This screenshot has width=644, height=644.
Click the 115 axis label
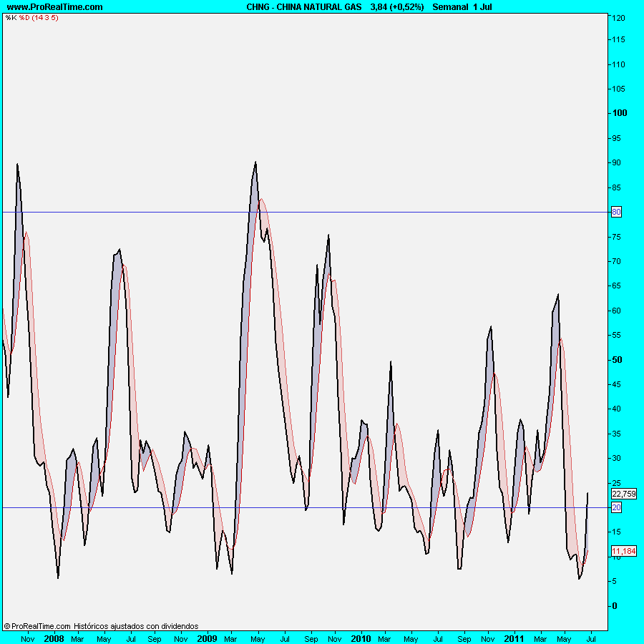618,39
